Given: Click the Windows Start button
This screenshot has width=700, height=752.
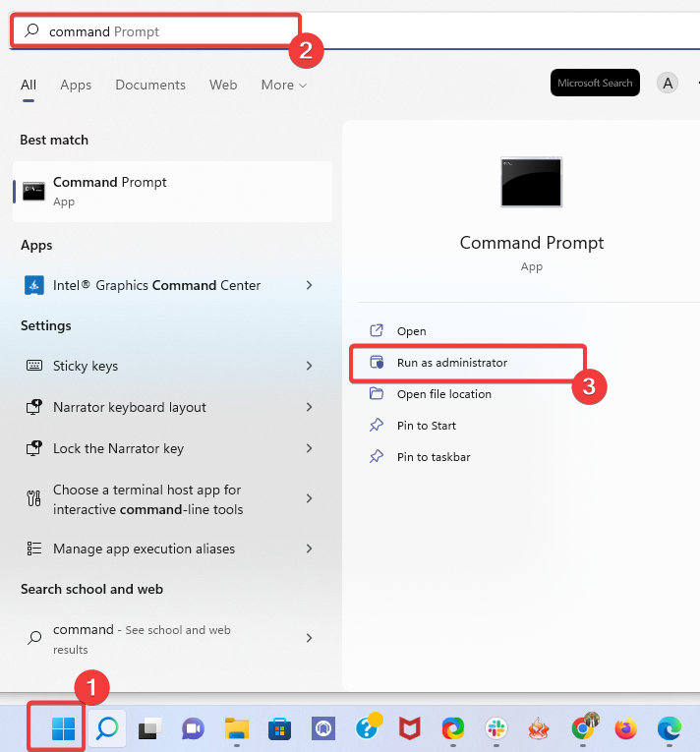Looking at the screenshot, I should click(x=63, y=728).
